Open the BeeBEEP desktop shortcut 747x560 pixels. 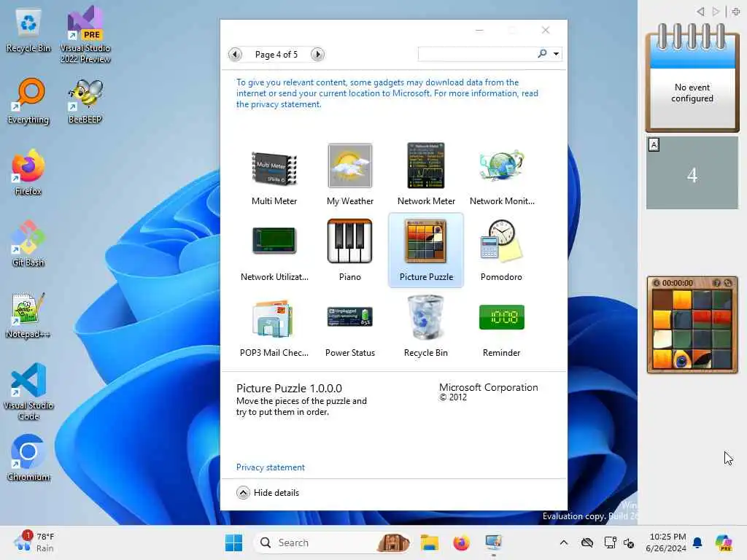click(85, 101)
